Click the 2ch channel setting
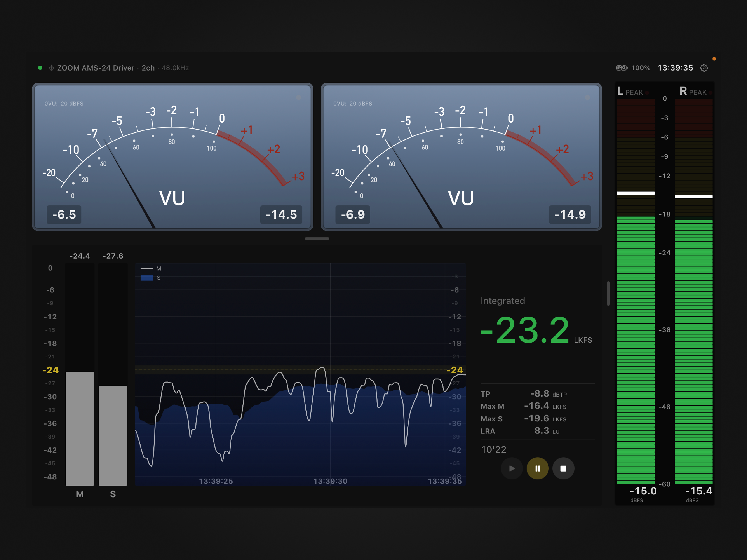Screen dimensions: 747x560 click(148, 68)
